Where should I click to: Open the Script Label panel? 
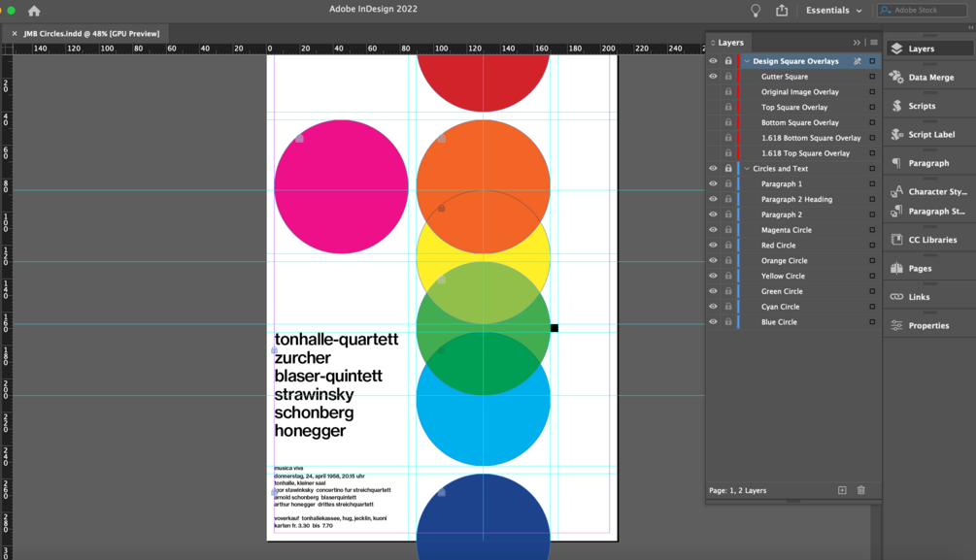[929, 134]
